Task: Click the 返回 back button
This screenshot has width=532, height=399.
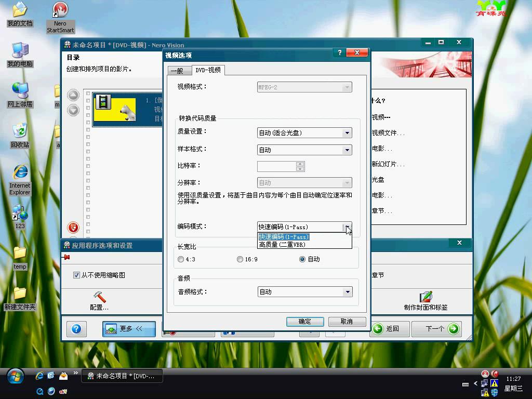Action: point(389,329)
